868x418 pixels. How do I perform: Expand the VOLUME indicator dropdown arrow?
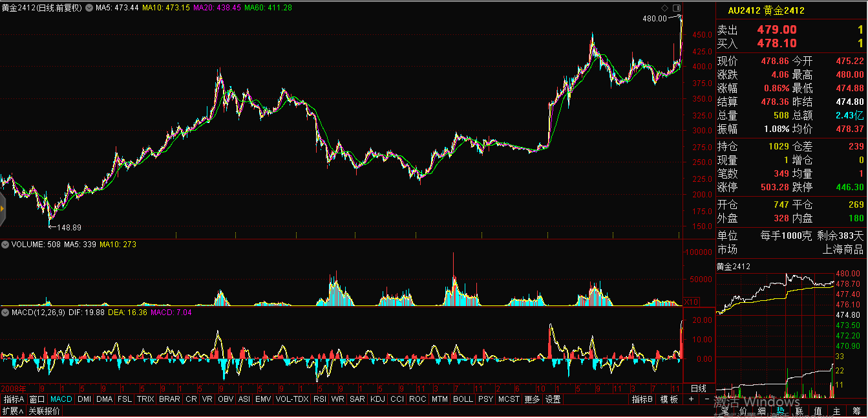5,245
